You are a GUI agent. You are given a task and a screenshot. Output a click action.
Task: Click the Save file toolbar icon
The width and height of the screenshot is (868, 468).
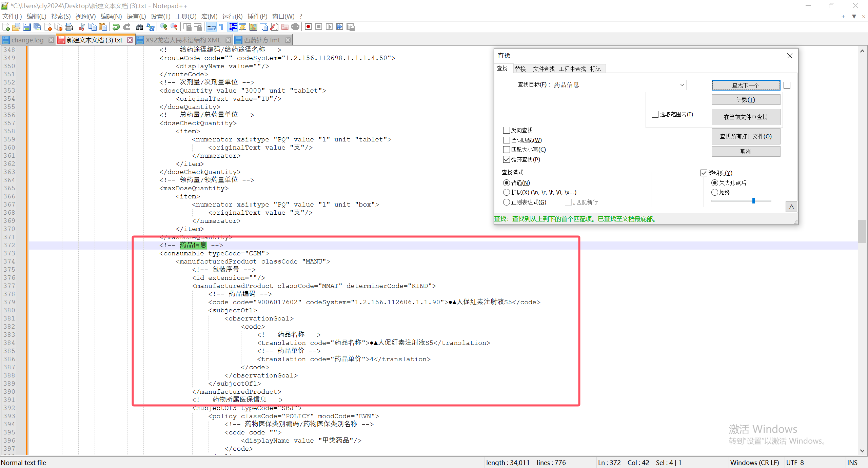27,27
